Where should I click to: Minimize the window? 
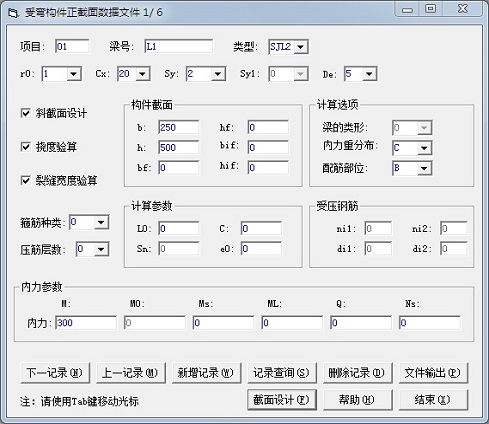(x=407, y=9)
